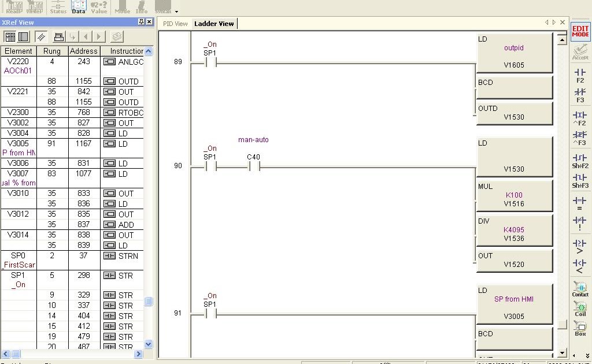Insert positive differential contact Sh+F2
Screen dimensions: 592x364
580,161
